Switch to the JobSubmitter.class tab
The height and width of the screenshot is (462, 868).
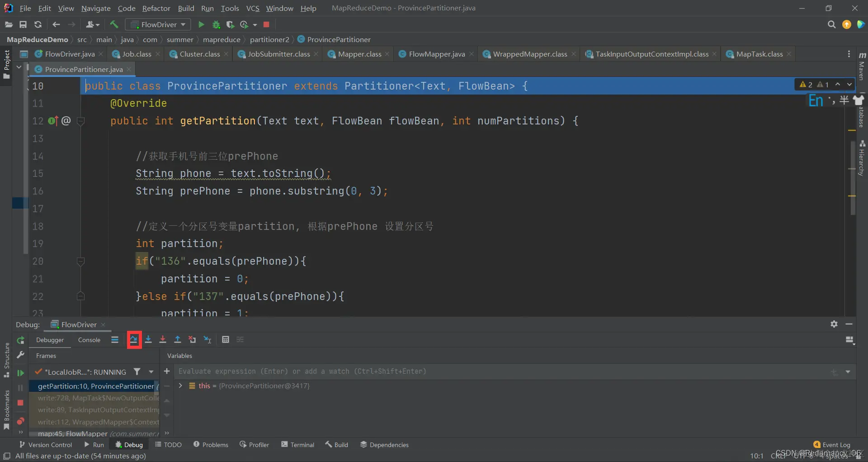click(278, 54)
